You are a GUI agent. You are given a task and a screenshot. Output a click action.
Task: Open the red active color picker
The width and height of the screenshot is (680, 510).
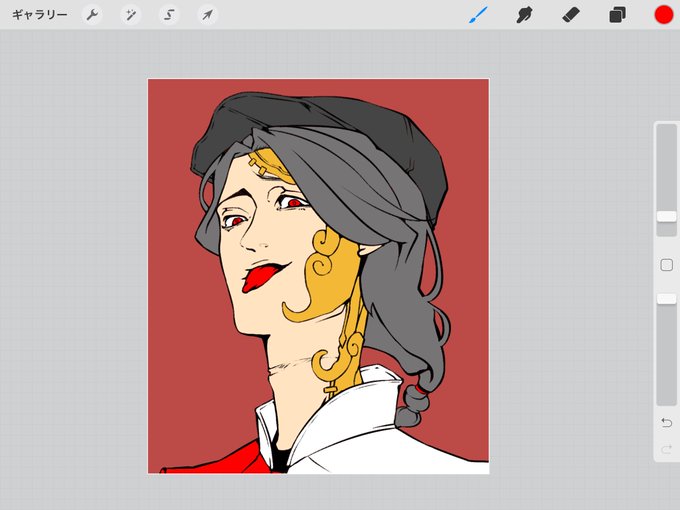pyautogui.click(x=664, y=15)
